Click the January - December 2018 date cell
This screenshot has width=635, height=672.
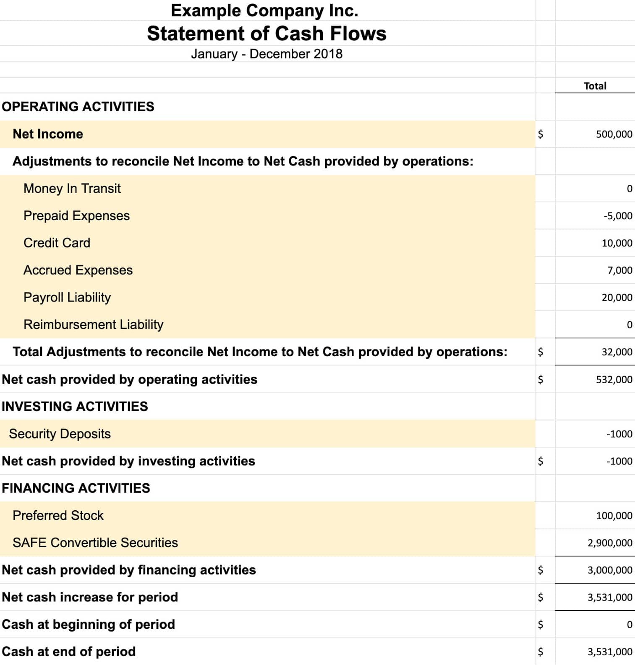(267, 54)
